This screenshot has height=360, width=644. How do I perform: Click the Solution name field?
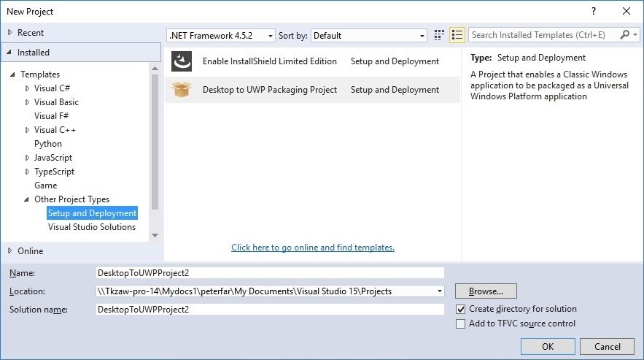270,310
